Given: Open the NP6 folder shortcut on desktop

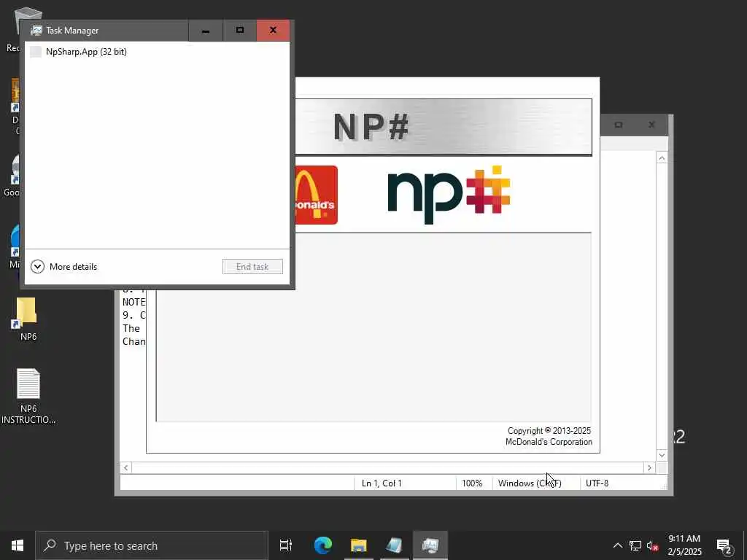Looking at the screenshot, I should [28, 318].
